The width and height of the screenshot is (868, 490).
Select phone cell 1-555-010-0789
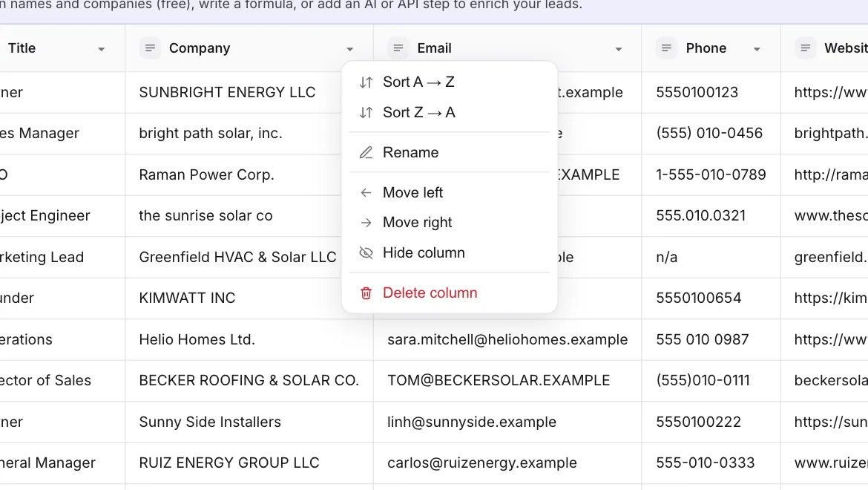click(x=711, y=175)
